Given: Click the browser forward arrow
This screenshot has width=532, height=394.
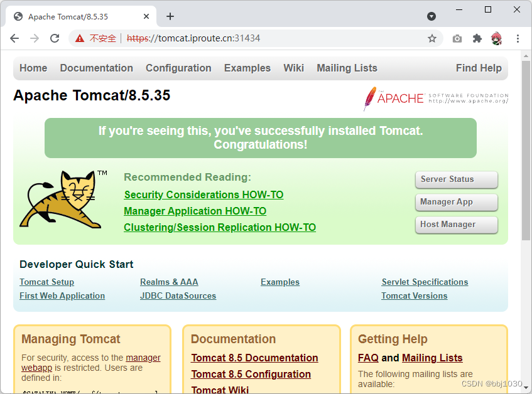Looking at the screenshot, I should click(35, 38).
